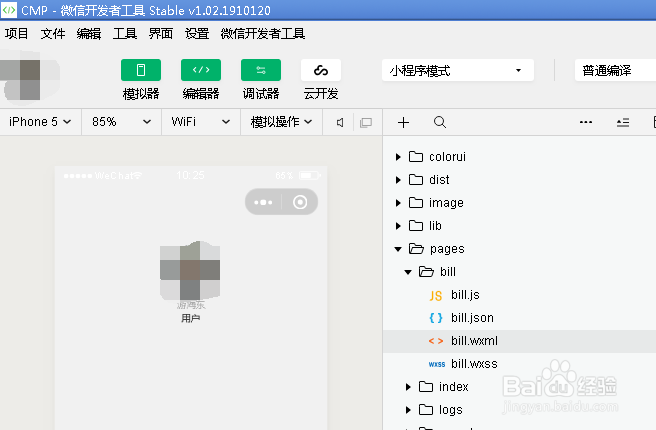Open file tree more options (three dots)
Image resolution: width=656 pixels, height=430 pixels.
pos(586,122)
